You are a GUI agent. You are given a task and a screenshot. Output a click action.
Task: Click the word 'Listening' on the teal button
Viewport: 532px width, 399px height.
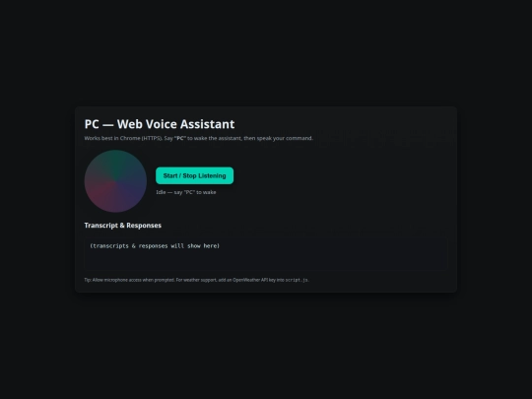(212, 175)
